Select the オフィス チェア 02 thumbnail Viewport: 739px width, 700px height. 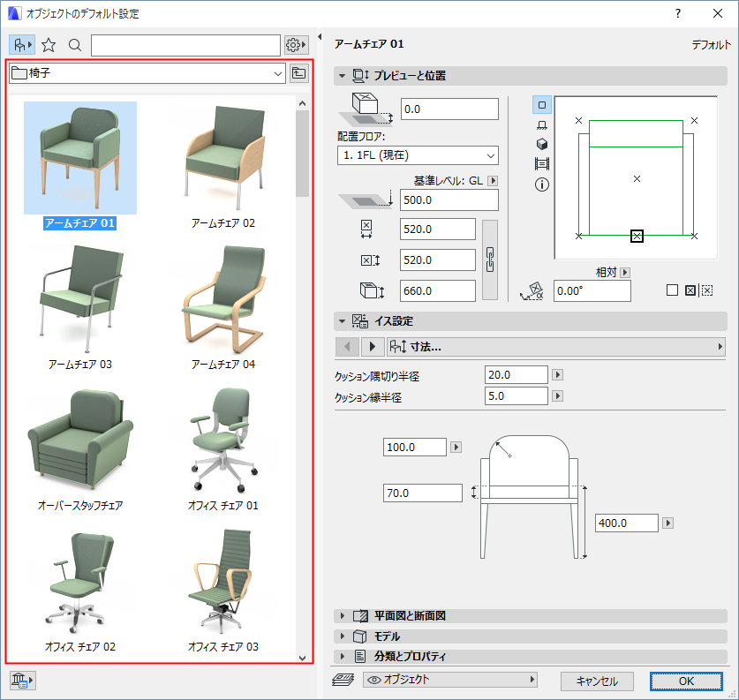click(x=80, y=583)
